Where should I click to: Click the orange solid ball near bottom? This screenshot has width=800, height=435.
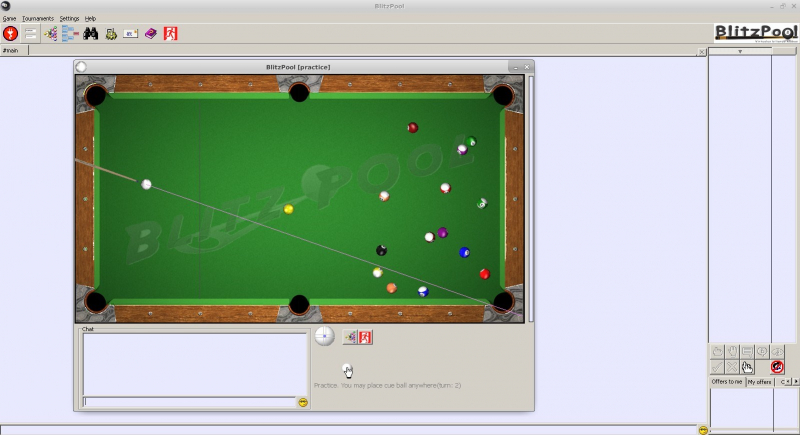pyautogui.click(x=391, y=288)
